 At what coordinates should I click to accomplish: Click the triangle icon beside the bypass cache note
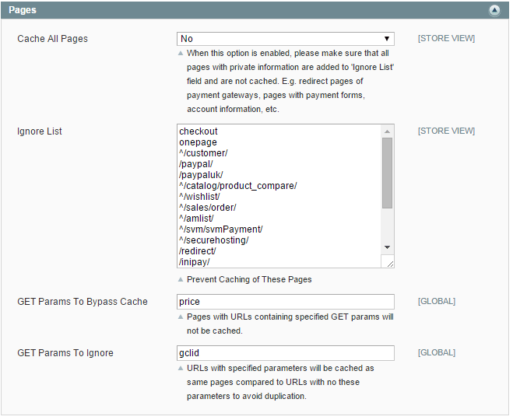click(181, 317)
